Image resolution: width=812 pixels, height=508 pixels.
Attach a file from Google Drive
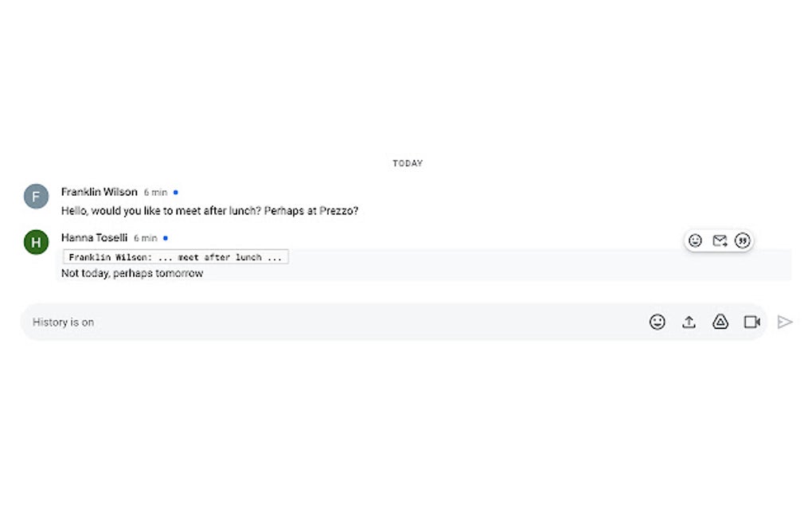click(x=720, y=322)
